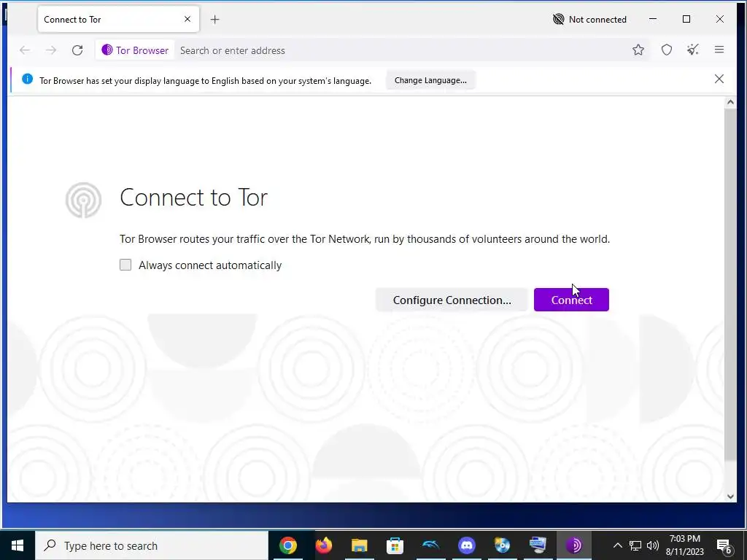The height and width of the screenshot is (560, 747).
Task: Go forward to next page
Action: coord(51,50)
